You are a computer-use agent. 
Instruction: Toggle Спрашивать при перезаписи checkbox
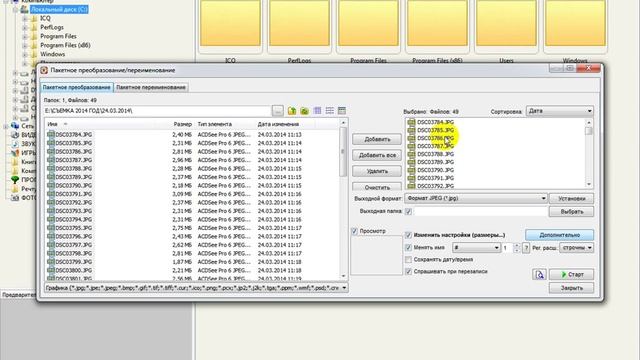coord(409,271)
